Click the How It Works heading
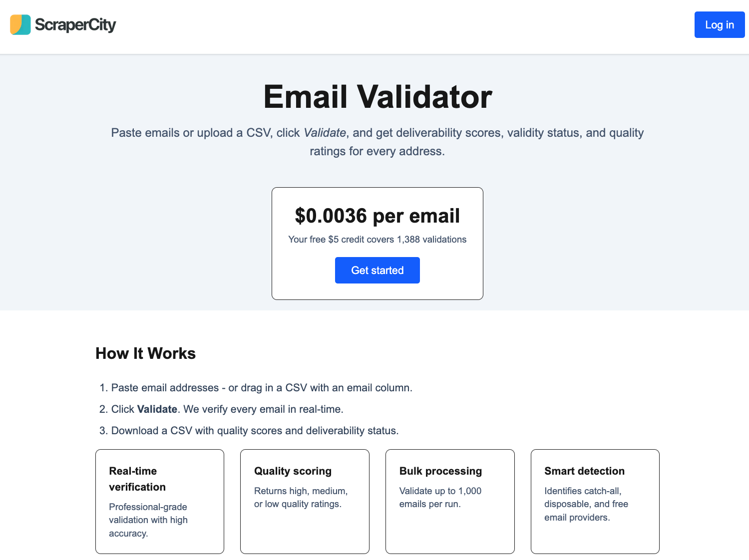This screenshot has height=560, width=749. 145,353
